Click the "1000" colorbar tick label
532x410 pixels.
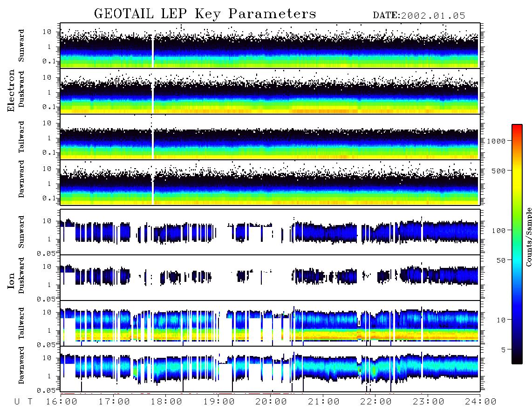pos(496,141)
